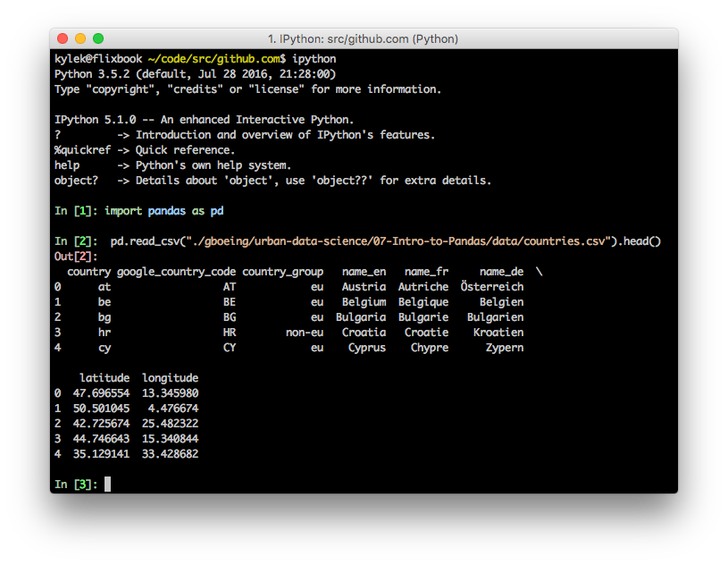The height and width of the screenshot is (565, 728).
Task: Click 'kylek@flixbook' in the prompt
Action: pyautogui.click(x=98, y=59)
